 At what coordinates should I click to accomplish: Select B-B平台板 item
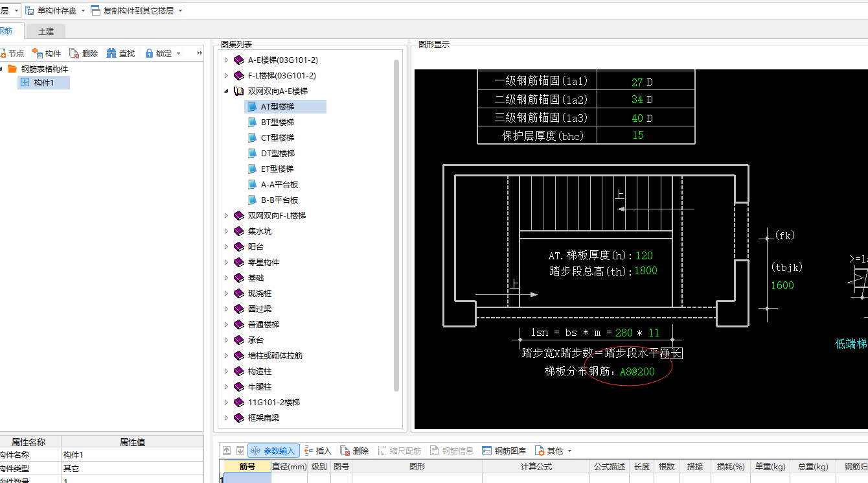[279, 200]
